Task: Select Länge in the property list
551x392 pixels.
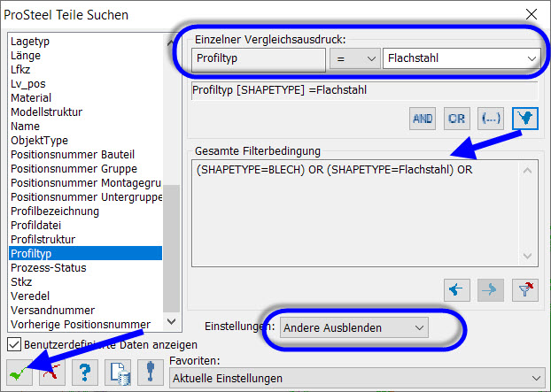Action: (x=85, y=56)
